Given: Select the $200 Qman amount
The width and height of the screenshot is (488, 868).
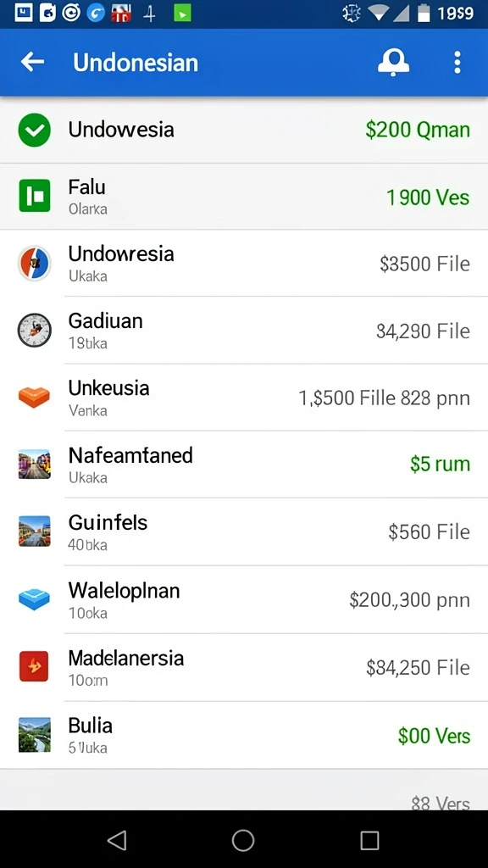Looking at the screenshot, I should [x=418, y=130].
